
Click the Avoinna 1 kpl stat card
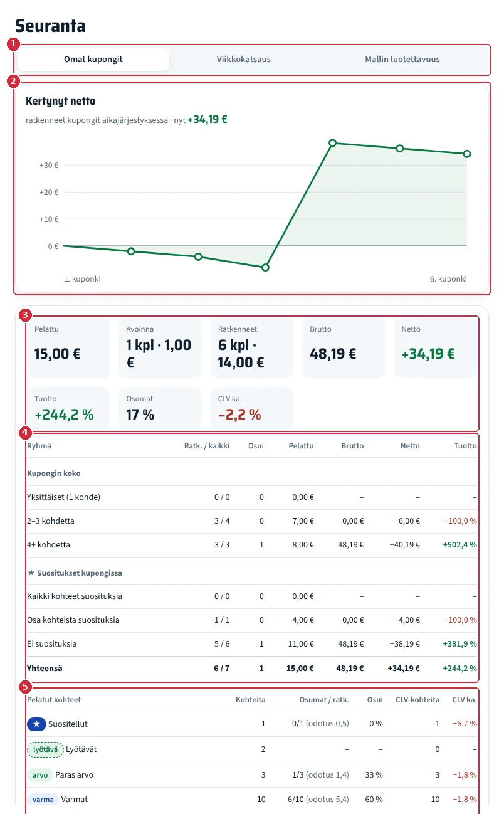[x=160, y=347]
